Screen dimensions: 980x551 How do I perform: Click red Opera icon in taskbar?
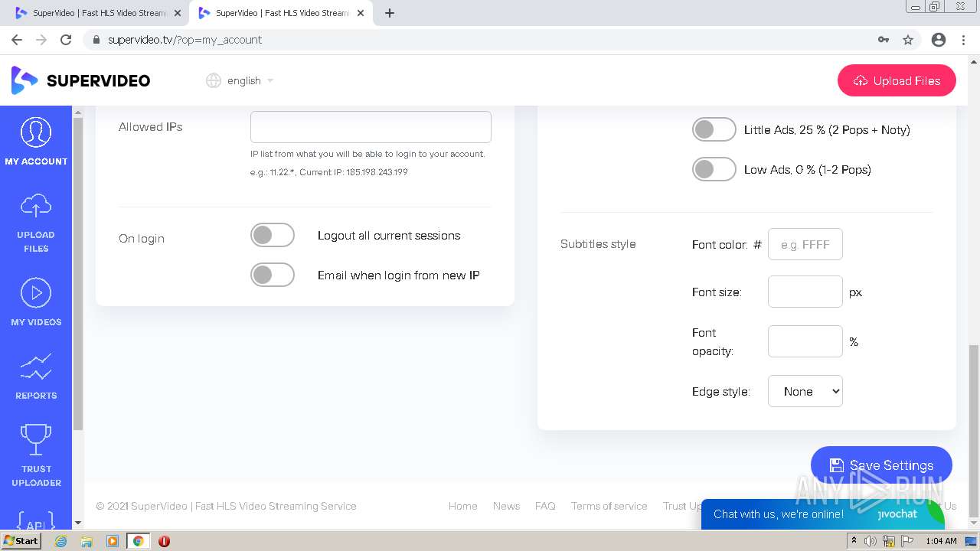tap(164, 541)
